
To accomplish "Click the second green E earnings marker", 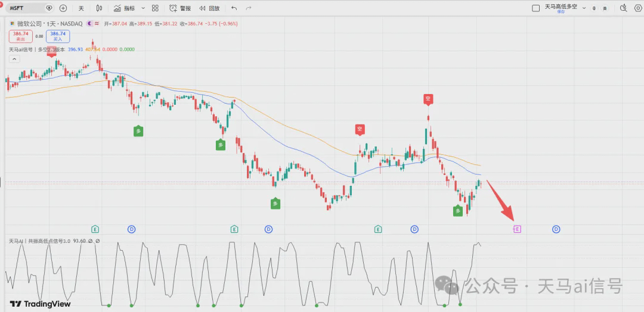I will pos(234,229).
